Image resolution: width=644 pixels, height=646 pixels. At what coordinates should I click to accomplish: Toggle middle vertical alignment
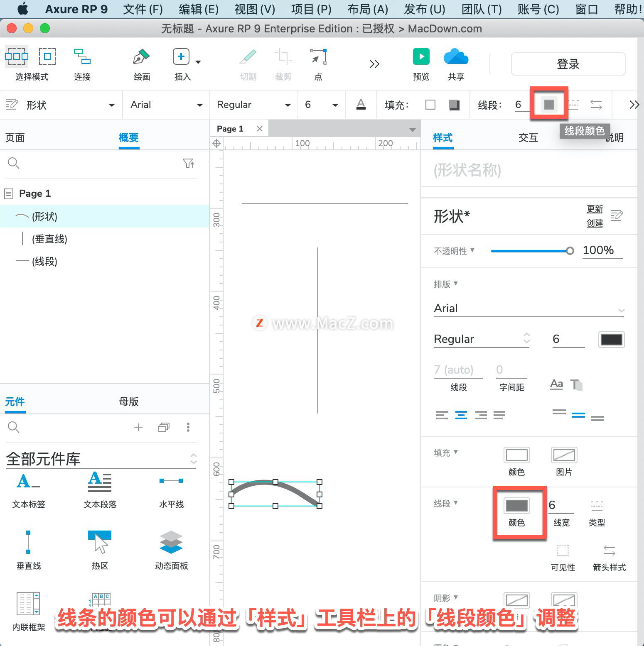(x=578, y=415)
